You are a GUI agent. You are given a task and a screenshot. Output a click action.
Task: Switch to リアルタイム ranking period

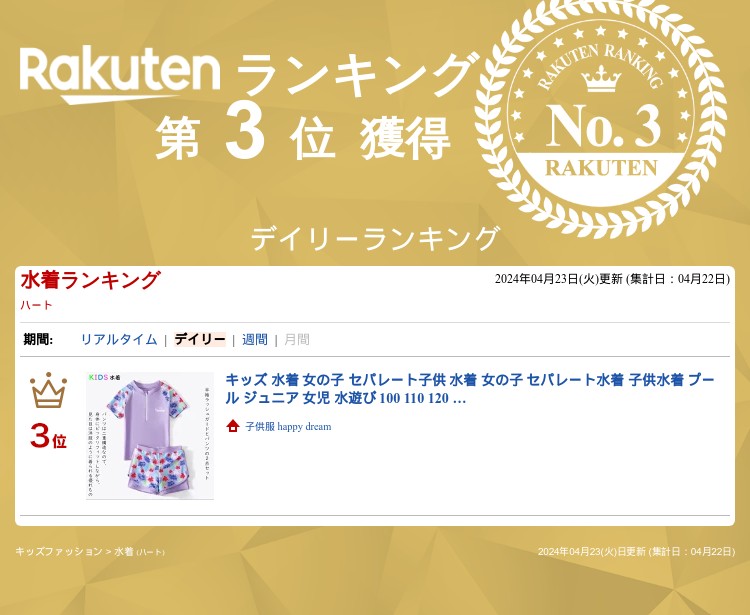point(119,340)
